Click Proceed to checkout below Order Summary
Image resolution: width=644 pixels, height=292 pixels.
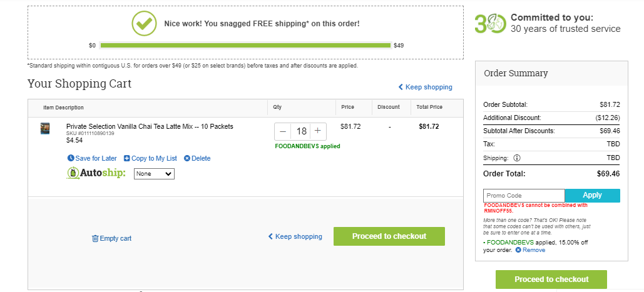click(x=551, y=279)
